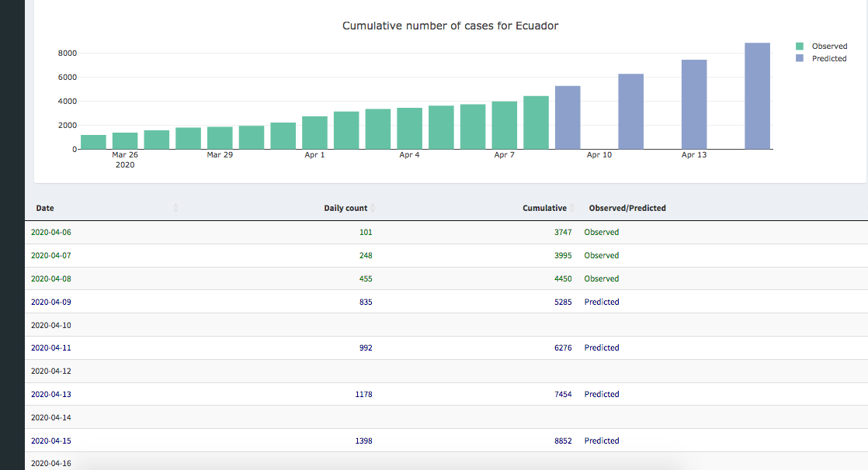Select the 2020-04-06 date cell
This screenshot has height=470, width=868.
50,232
